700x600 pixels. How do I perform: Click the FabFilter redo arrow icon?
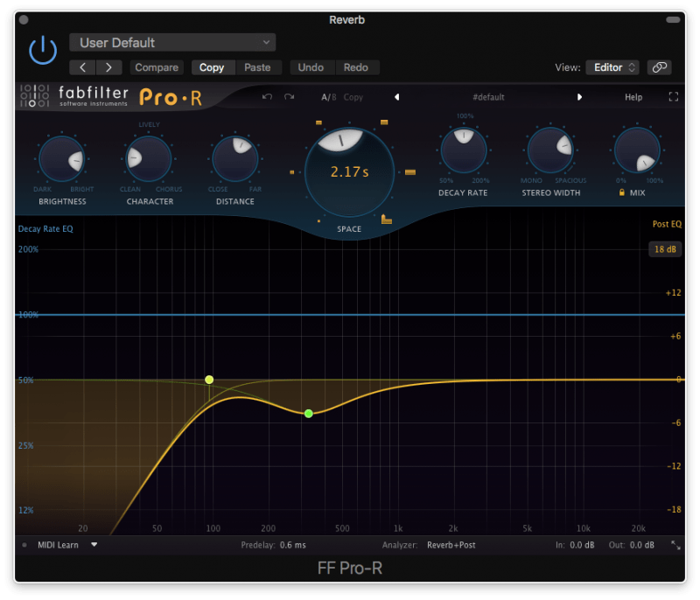click(290, 97)
